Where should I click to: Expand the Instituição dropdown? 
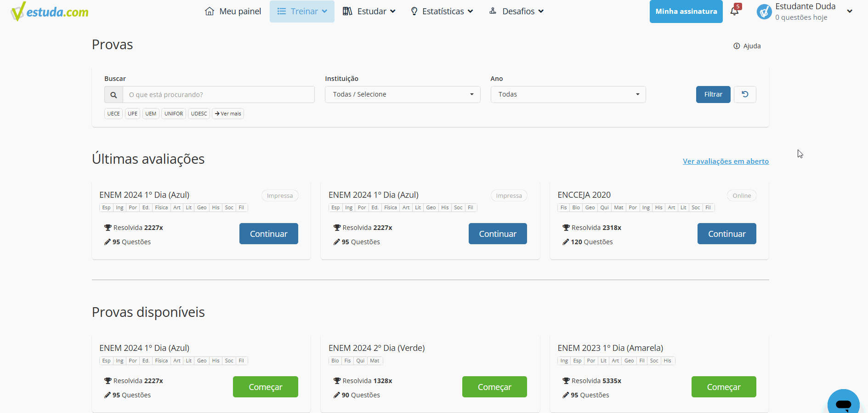pyautogui.click(x=403, y=94)
